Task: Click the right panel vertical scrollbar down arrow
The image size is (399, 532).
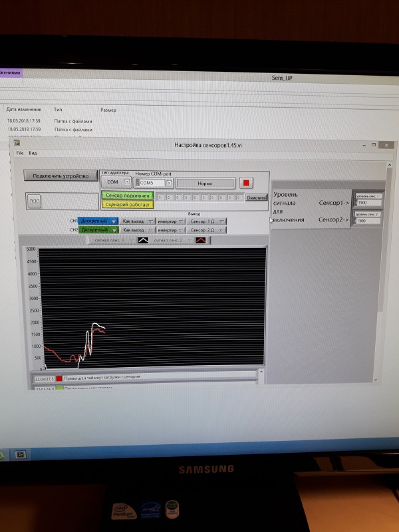Action: click(376, 380)
